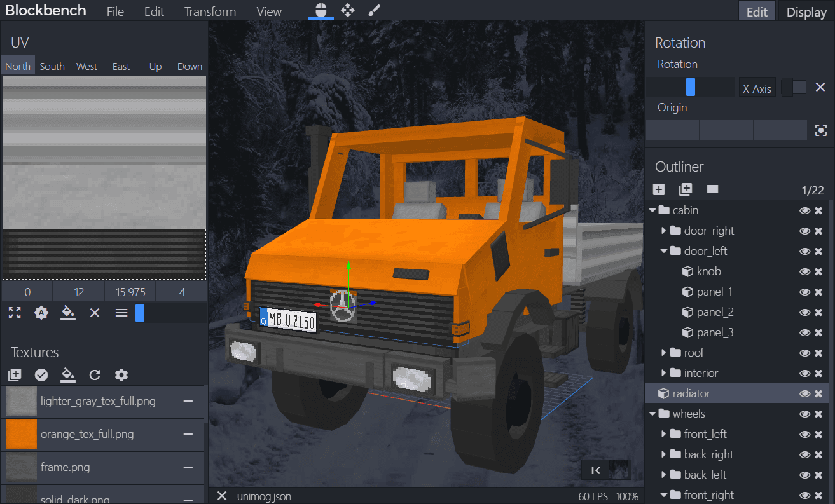Screen dimensions: 835x504
Task: Click the add cube icon in Outliner
Action: [659, 189]
